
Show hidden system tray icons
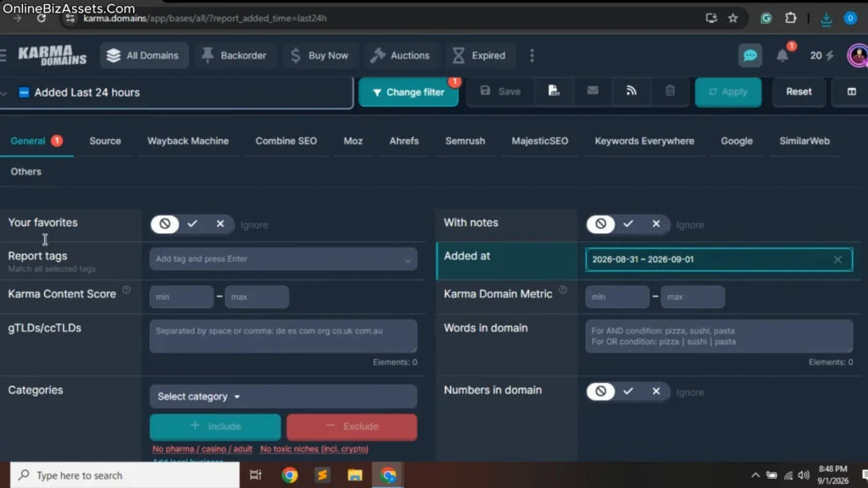click(755, 475)
